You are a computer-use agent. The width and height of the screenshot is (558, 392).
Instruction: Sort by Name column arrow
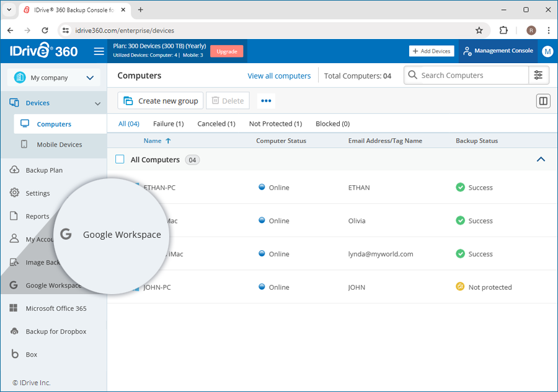[168, 141]
